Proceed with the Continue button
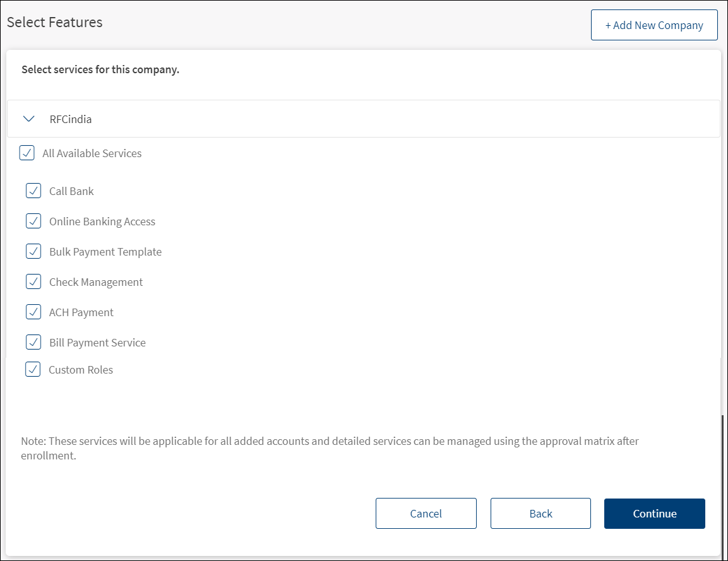728x561 pixels. coord(655,513)
